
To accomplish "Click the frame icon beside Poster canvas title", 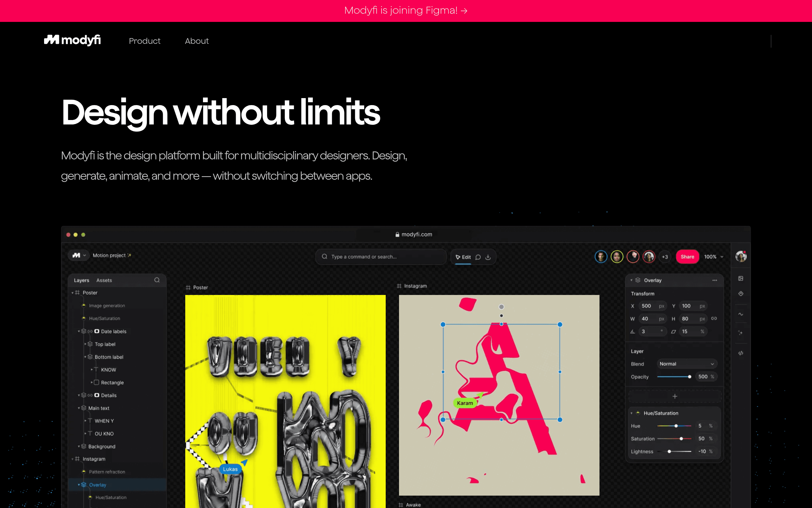I will (188, 288).
